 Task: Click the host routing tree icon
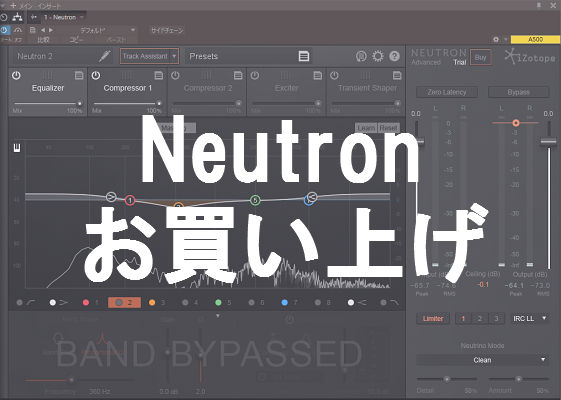click(x=17, y=17)
